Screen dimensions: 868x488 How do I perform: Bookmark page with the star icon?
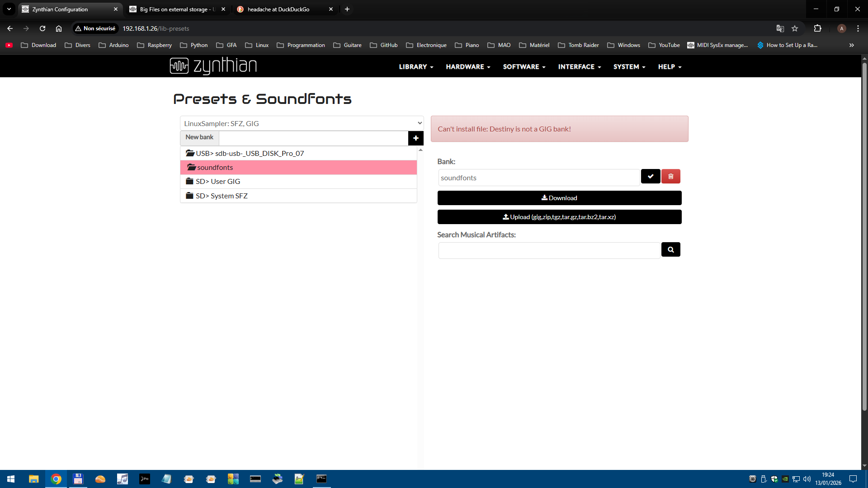pos(795,28)
